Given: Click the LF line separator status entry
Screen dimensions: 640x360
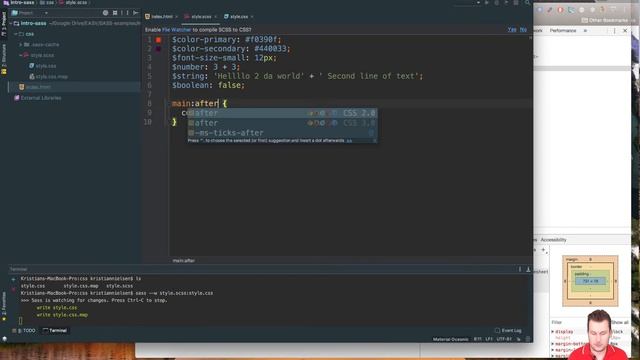Looking at the screenshot, I should pyautogui.click(x=489, y=339).
